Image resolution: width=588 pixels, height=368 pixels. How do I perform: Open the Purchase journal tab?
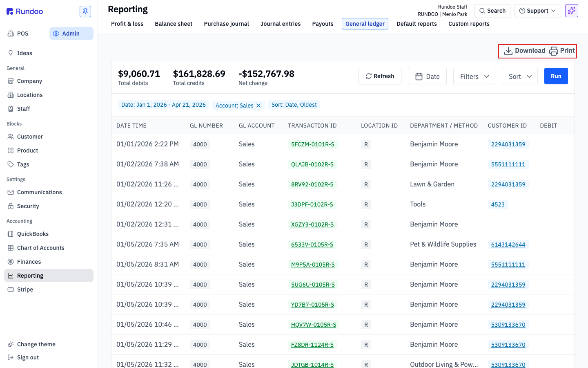(226, 24)
